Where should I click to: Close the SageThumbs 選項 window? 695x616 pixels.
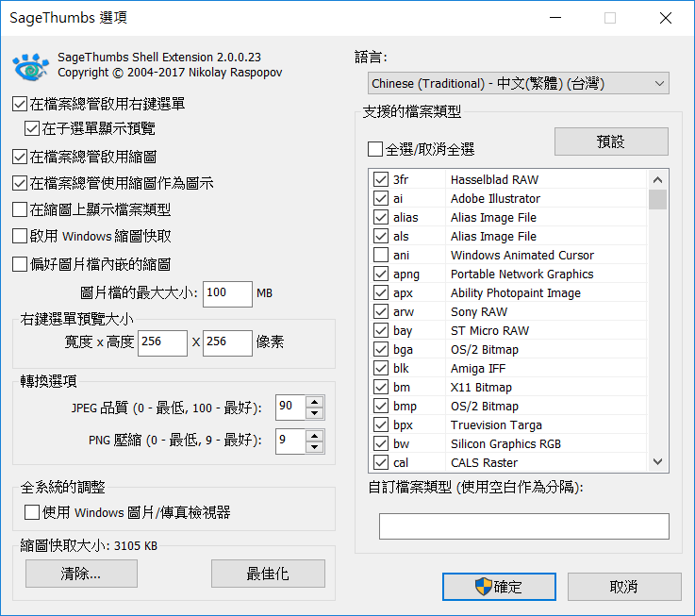pos(666,18)
